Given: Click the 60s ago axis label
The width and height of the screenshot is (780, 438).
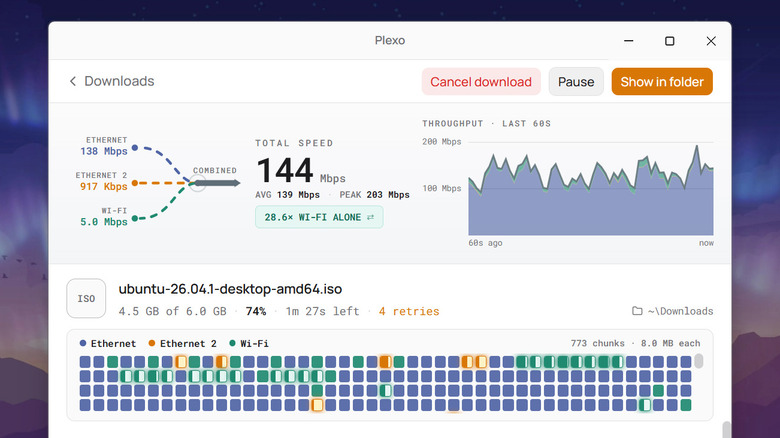Looking at the screenshot, I should pyautogui.click(x=485, y=243).
